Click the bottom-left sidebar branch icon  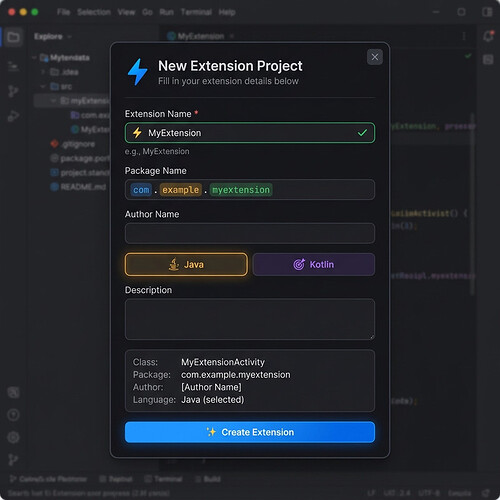click(x=13, y=460)
